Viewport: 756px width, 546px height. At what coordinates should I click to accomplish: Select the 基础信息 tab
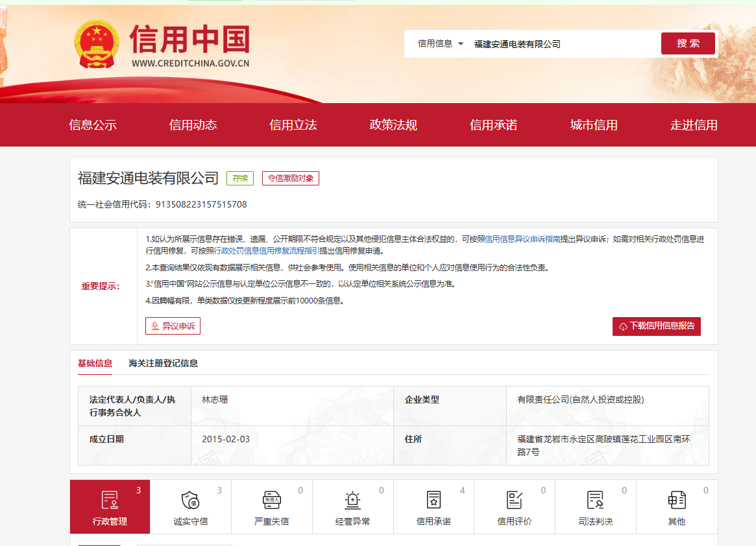95,363
